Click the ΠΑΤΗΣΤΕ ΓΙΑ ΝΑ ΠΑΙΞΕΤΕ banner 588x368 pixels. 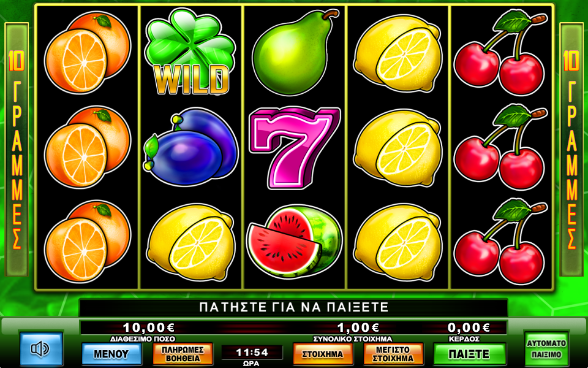(x=293, y=307)
